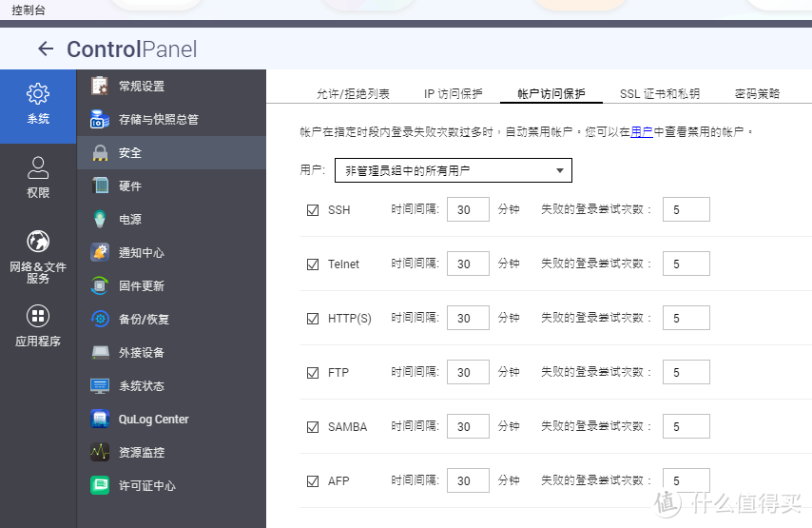This screenshot has width=812, height=528.
Task: Click the 资源监控 waveform icon
Action: pyautogui.click(x=100, y=452)
